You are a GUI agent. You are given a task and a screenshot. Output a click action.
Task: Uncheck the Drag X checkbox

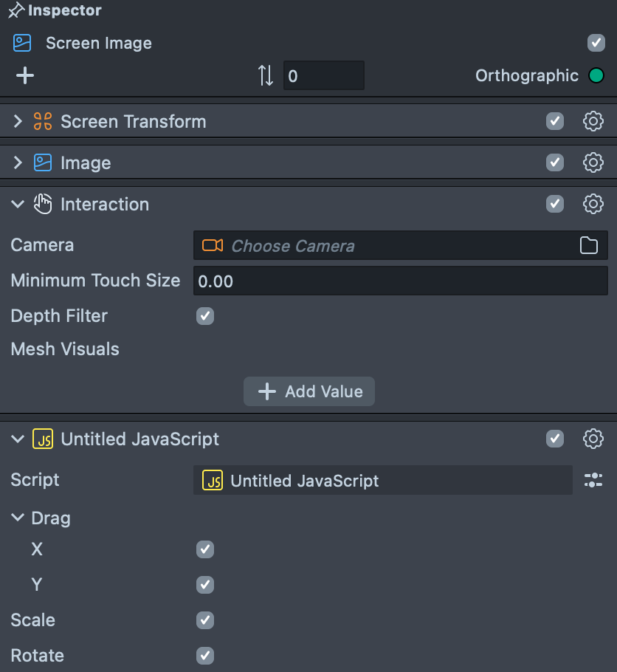pos(205,549)
